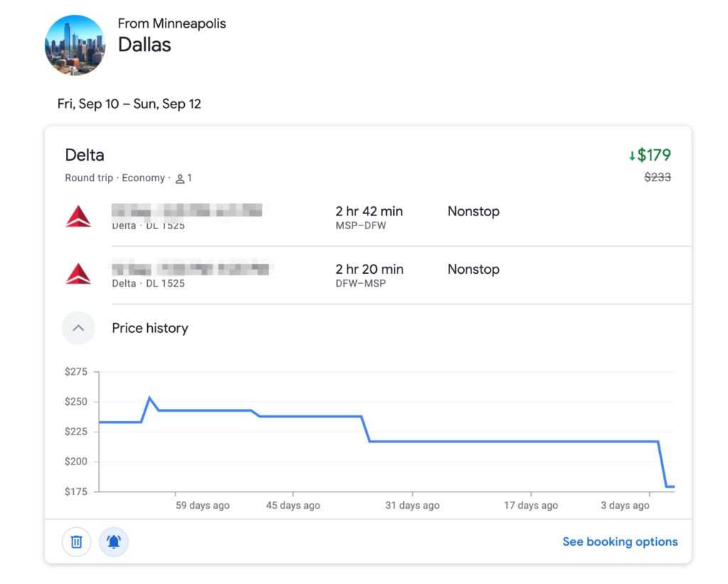Click the 3 days ago axis label
This screenshot has height=584, width=728.
point(624,505)
